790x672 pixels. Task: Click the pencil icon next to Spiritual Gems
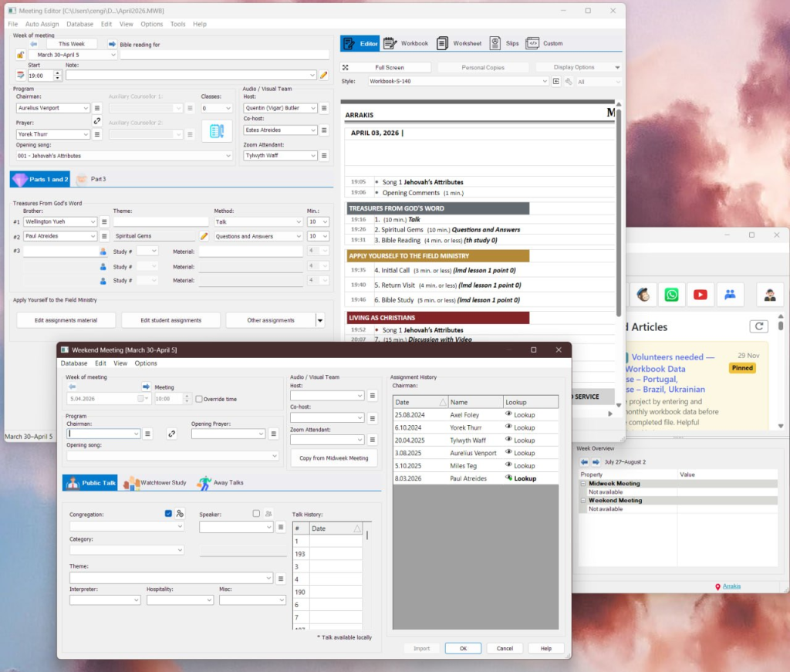pyautogui.click(x=204, y=236)
